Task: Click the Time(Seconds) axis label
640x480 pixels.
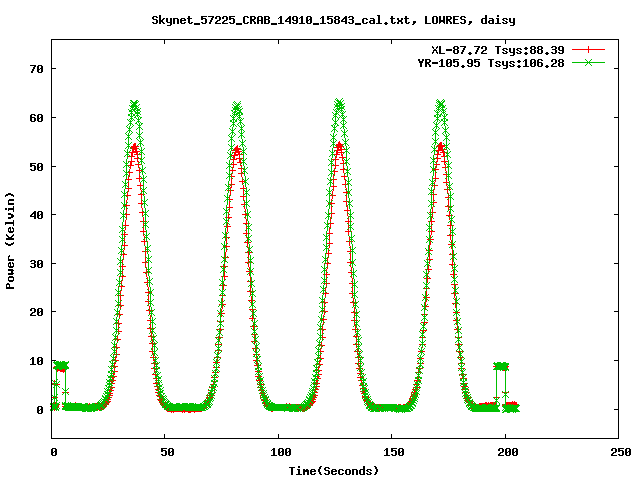Action: point(333,471)
